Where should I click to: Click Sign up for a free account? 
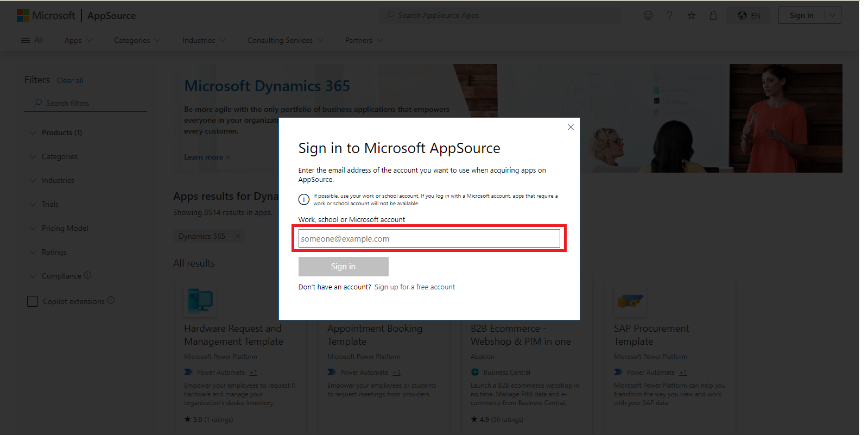click(415, 287)
